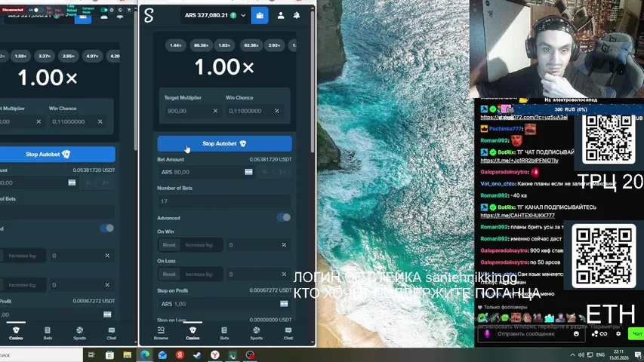Click the Number of Bets field showing 17
Screen dimensions: 644x362
[x=224, y=201]
